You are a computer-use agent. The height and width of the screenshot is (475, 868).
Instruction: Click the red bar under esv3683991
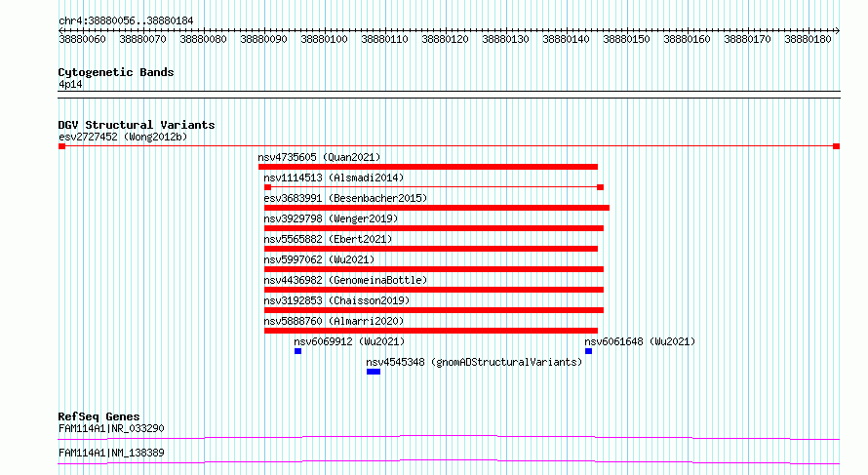(437, 208)
